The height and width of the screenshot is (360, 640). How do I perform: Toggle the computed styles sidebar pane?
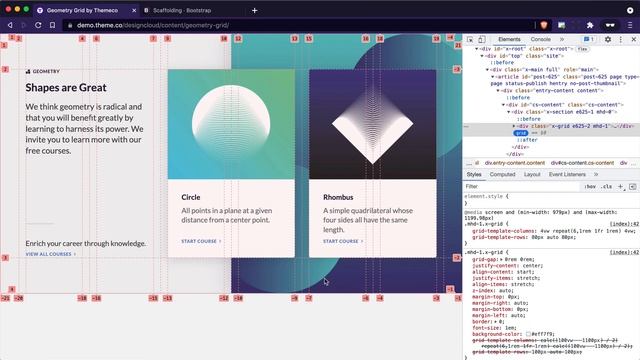(633, 187)
